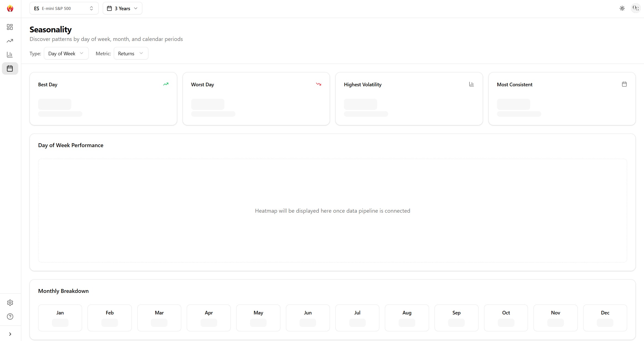
Task: Open the Metric dropdown showing Returns
Action: (x=130, y=53)
